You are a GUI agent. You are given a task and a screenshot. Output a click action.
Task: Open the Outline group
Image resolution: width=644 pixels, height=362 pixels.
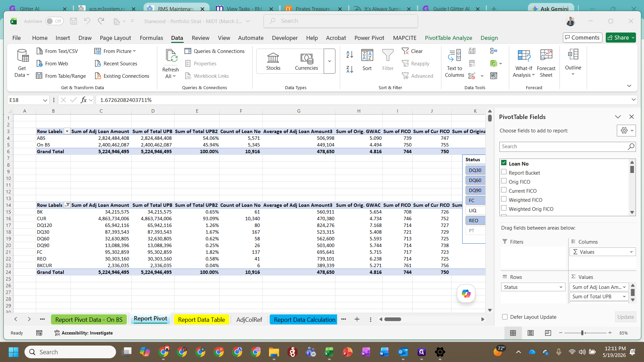[x=573, y=62]
